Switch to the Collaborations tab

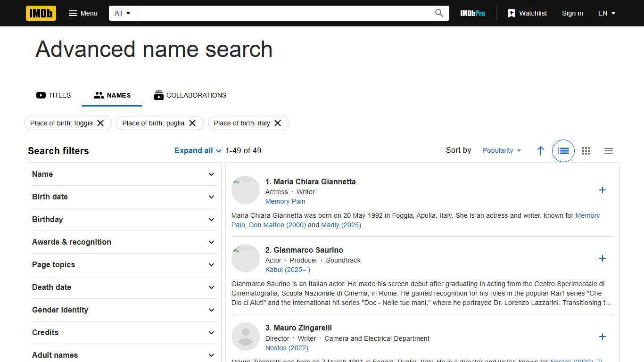[x=190, y=95]
